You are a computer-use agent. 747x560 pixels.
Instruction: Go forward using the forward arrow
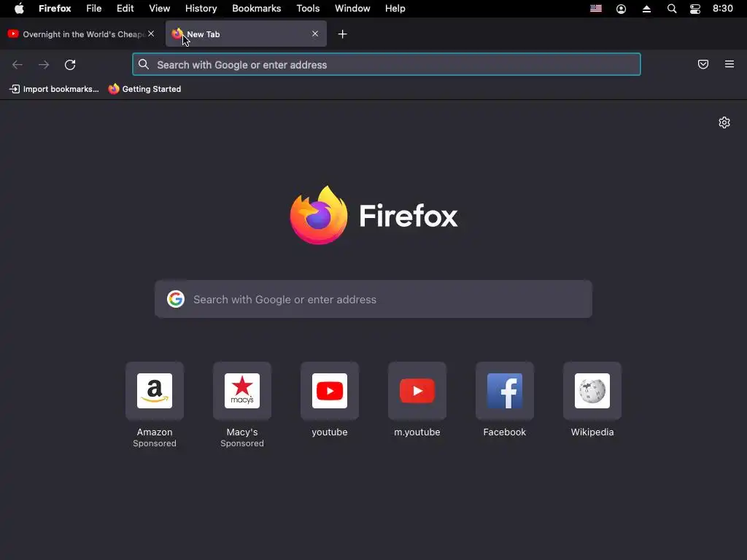[x=44, y=65]
